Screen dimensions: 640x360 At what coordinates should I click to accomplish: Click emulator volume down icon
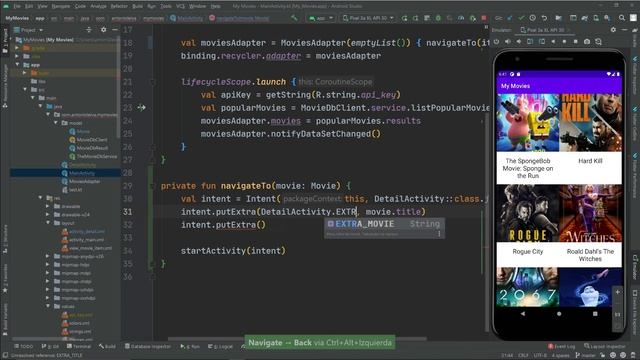pyautogui.click(x=519, y=42)
